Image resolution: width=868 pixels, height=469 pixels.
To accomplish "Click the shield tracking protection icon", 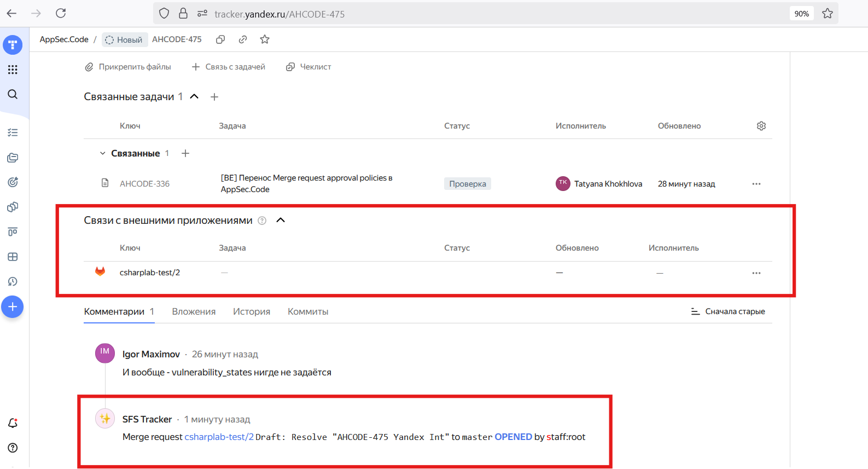I will [164, 14].
